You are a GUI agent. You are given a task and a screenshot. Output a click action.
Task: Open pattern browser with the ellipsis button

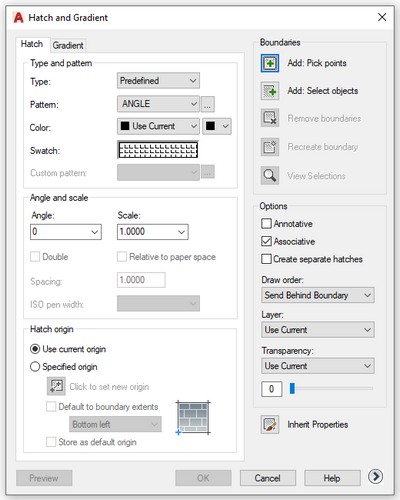coord(208,104)
